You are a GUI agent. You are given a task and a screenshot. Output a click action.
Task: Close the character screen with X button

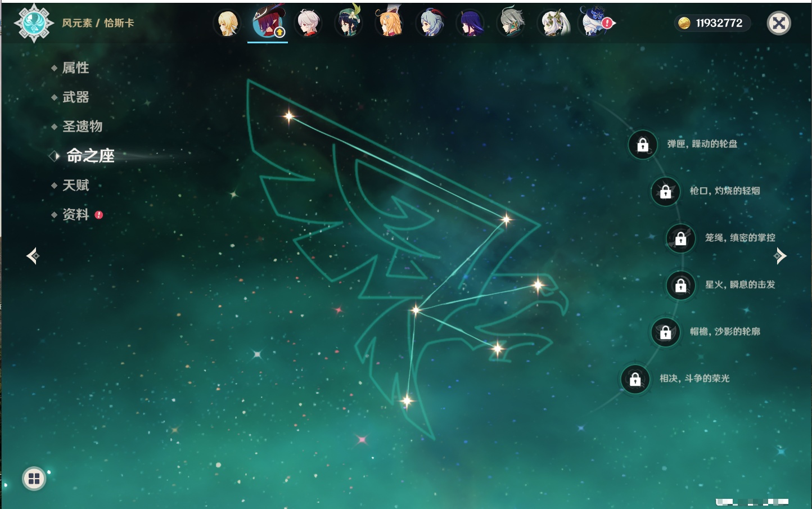tap(779, 23)
